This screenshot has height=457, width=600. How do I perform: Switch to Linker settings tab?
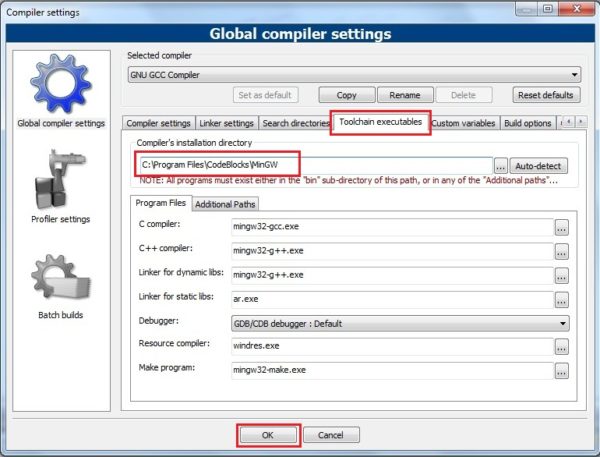[x=227, y=123]
